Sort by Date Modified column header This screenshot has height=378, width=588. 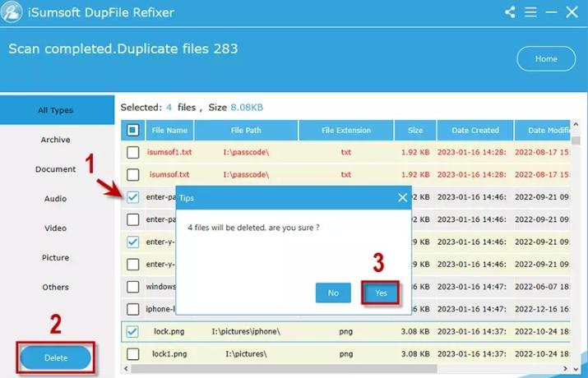coord(543,131)
